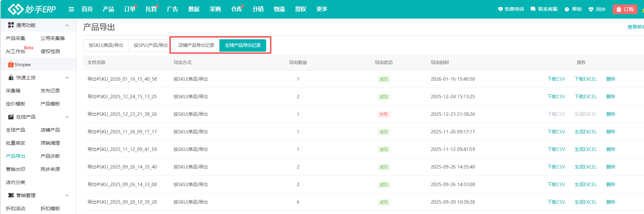The image size is (644, 214).
Task: Open the 仓库 top menu
Action: point(236,9)
